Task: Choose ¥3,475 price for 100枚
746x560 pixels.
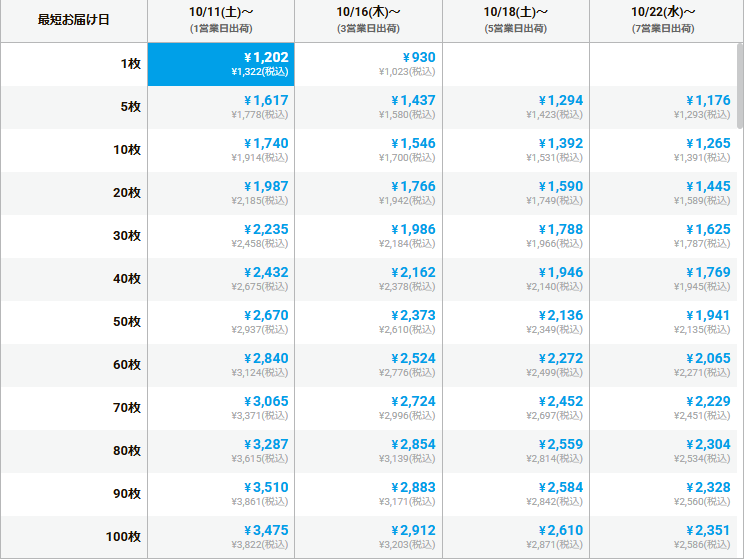Action: point(221,537)
